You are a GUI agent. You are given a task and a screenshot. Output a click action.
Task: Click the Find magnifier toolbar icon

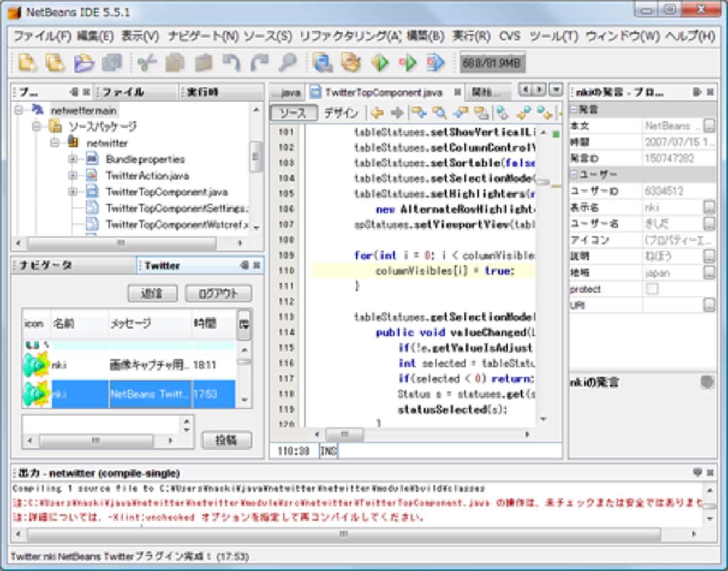[x=288, y=63]
